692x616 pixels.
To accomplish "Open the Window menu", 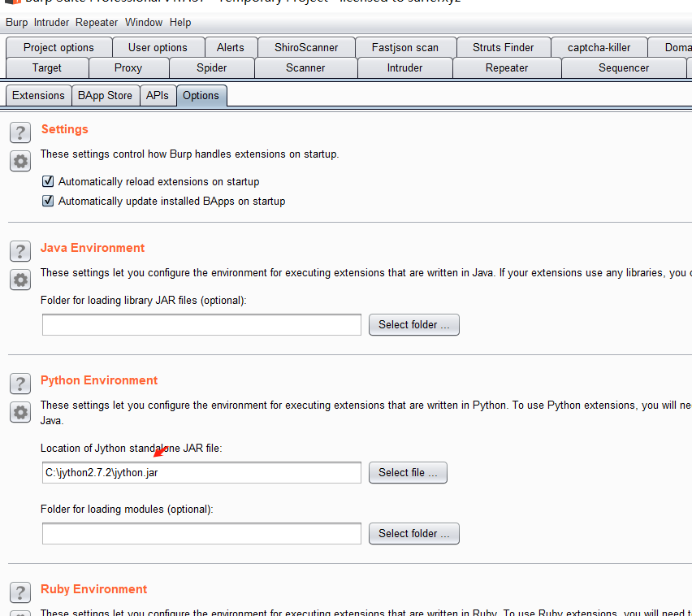I will click(144, 23).
